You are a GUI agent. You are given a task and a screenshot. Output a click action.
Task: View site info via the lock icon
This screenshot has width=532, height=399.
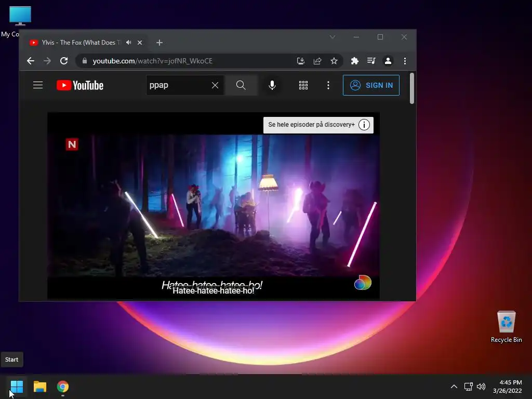pos(85,61)
